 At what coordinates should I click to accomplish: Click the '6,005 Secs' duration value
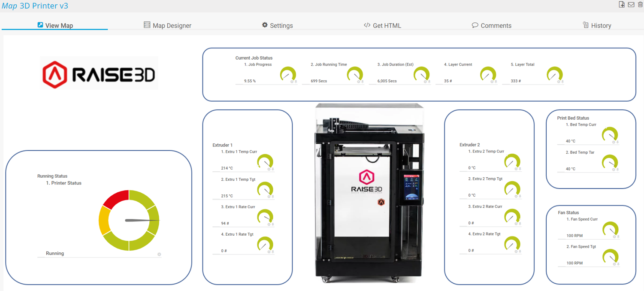pyautogui.click(x=387, y=81)
